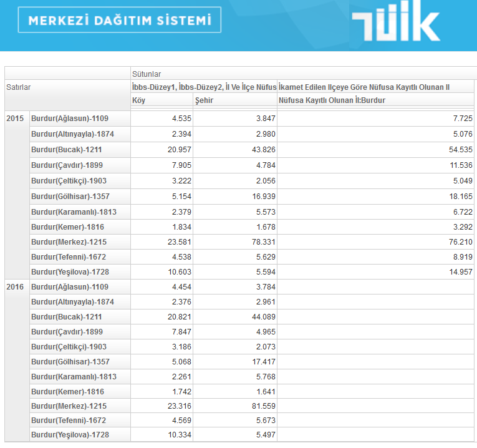Image resolution: width=477 pixels, height=448 pixels.
Task: Click the TÜİK logo
Action: 396,22
